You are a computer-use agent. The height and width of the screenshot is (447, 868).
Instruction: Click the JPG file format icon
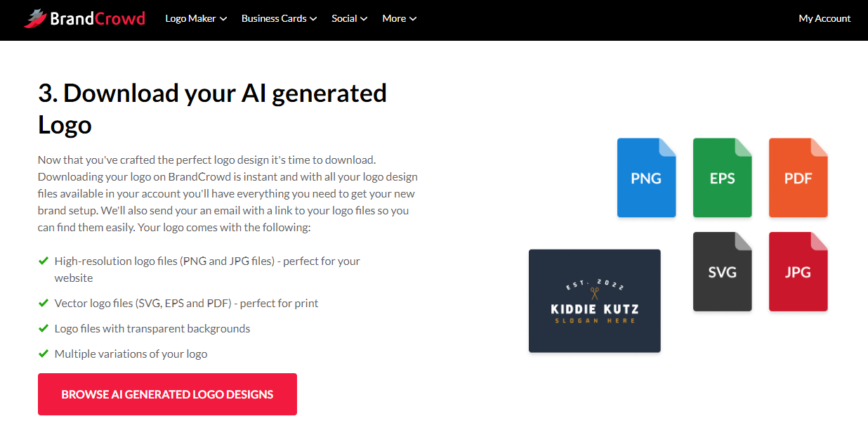pos(798,271)
